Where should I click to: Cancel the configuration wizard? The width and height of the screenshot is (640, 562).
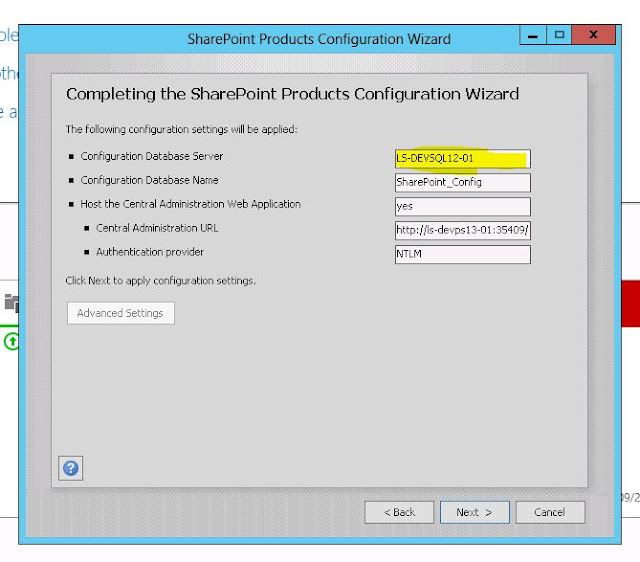550,512
